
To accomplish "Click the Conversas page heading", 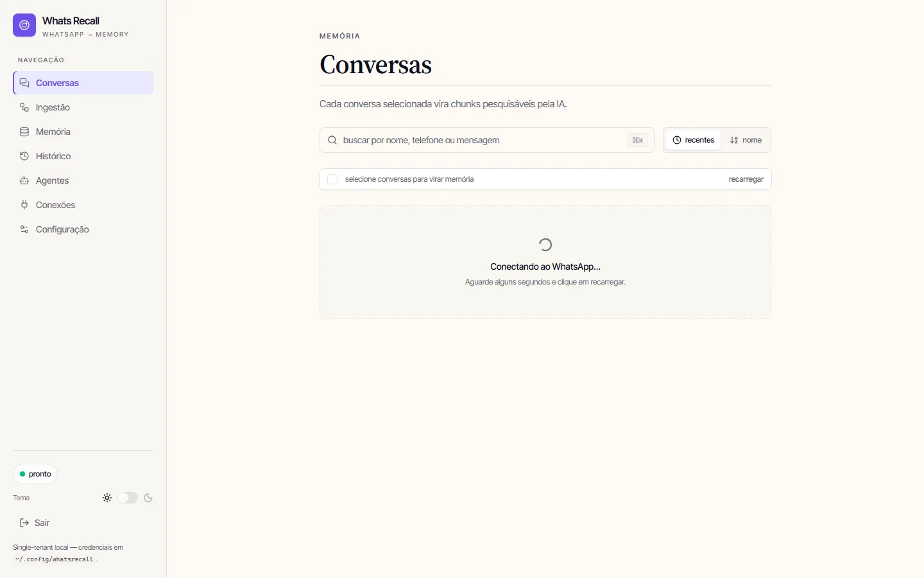I will [375, 64].
